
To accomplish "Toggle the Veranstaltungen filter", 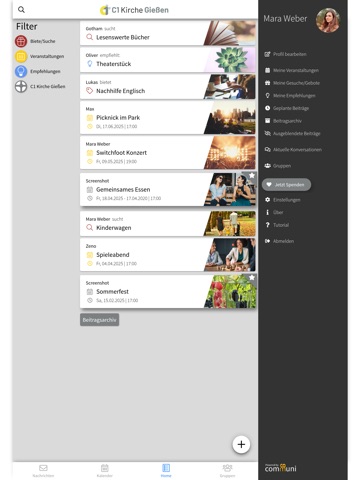I will [39, 56].
